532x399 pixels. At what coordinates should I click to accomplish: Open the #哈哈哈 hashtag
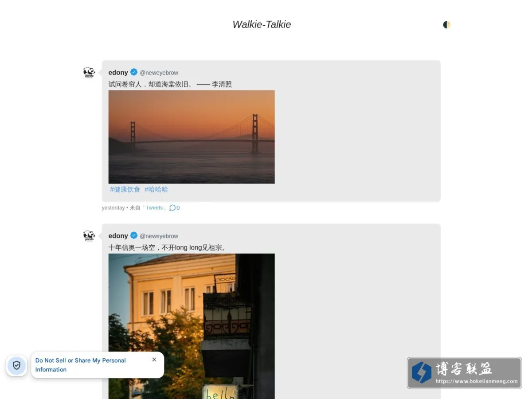click(x=156, y=189)
